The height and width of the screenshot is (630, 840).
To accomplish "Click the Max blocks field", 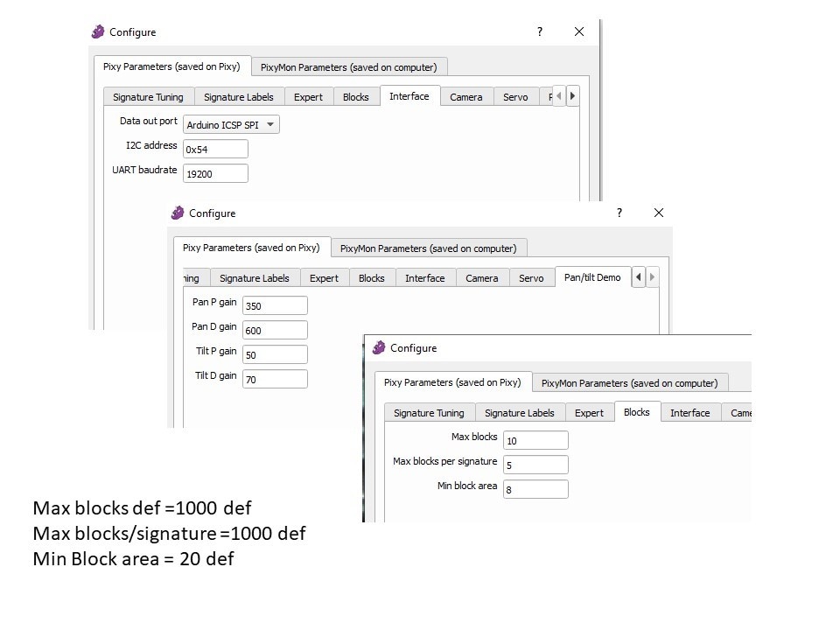I will pyautogui.click(x=535, y=440).
